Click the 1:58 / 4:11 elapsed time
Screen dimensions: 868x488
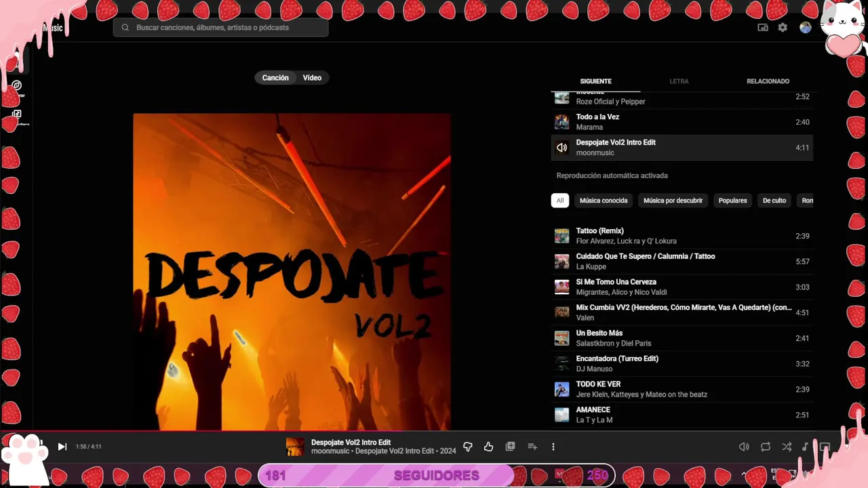click(x=88, y=447)
